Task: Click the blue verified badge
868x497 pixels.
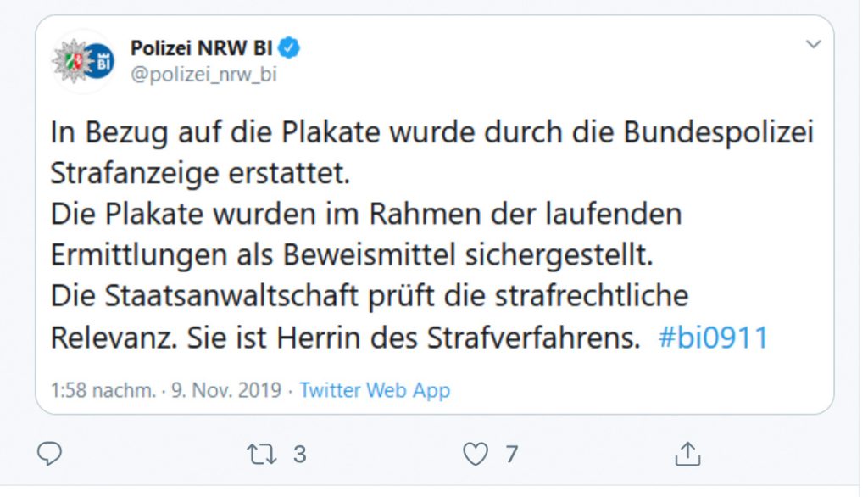Action: 291,48
